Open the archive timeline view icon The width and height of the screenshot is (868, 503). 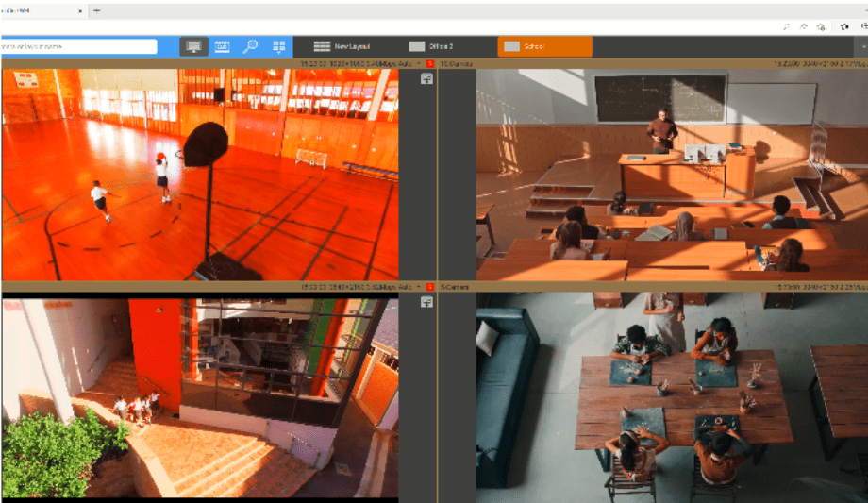coord(223,46)
